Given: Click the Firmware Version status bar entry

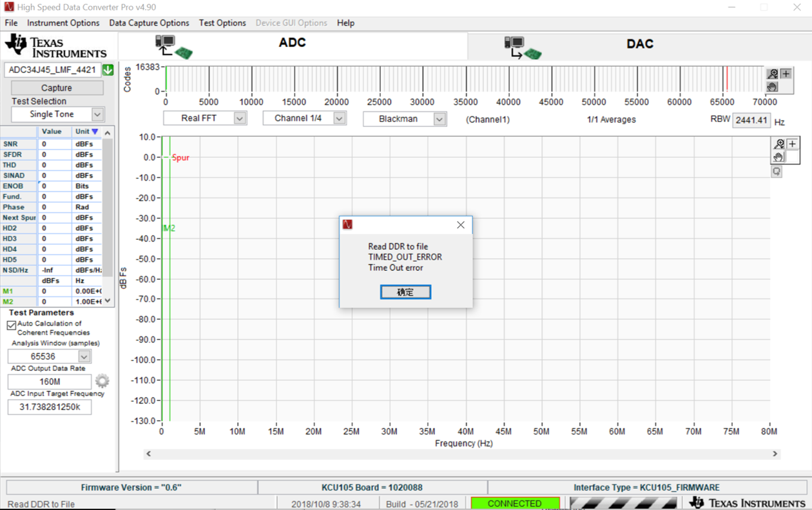Looking at the screenshot, I should click(131, 487).
